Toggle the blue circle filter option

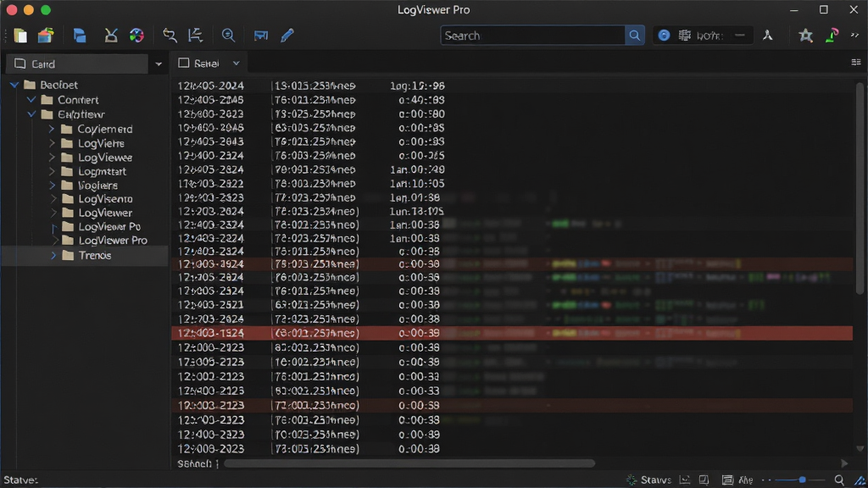click(x=664, y=36)
